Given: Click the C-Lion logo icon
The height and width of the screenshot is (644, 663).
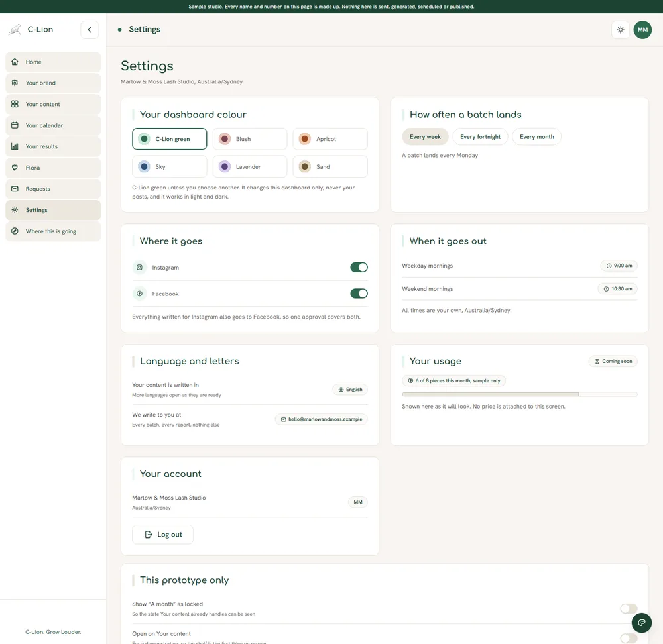Looking at the screenshot, I should [15, 30].
